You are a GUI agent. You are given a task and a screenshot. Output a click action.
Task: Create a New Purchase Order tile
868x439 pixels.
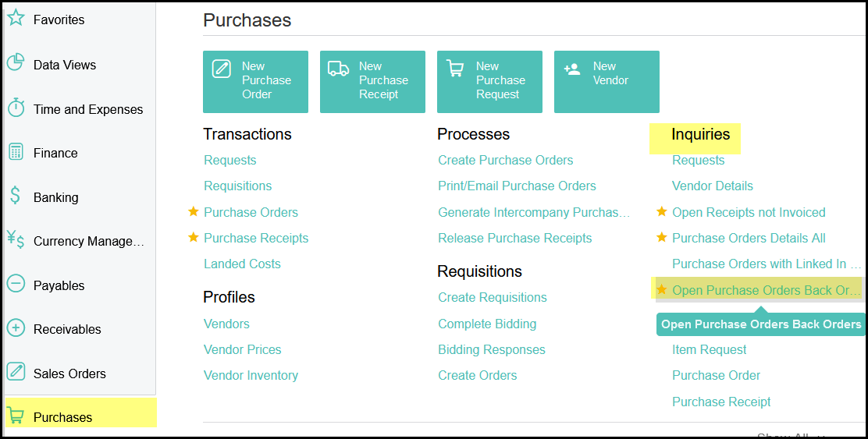pos(255,81)
